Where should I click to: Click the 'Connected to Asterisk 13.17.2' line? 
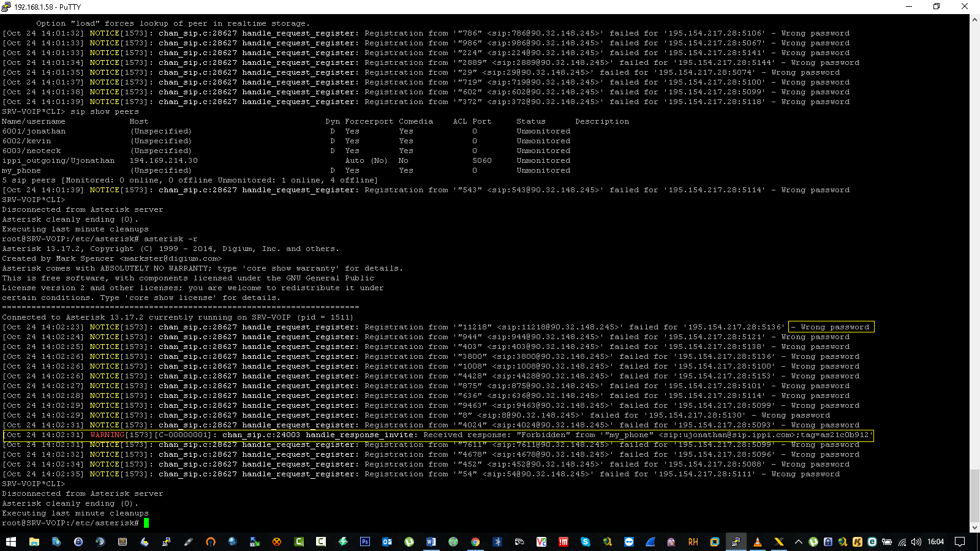point(178,317)
